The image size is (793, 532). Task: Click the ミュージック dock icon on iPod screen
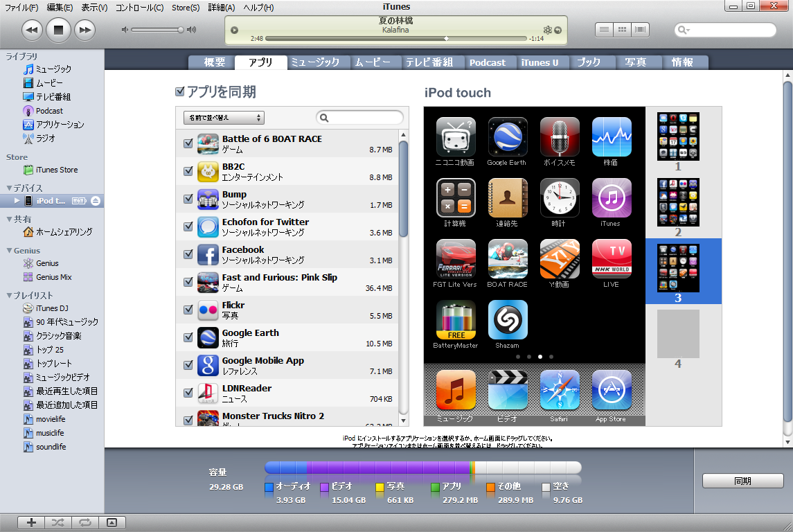click(456, 390)
